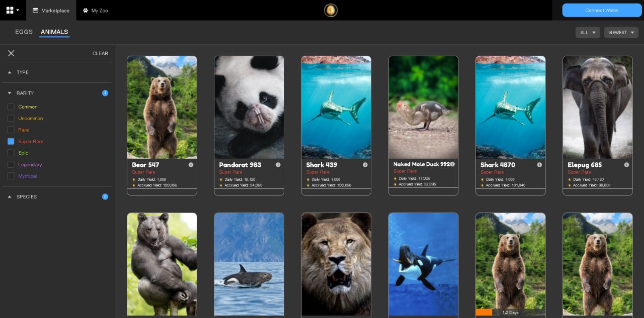Collapse the Rarity filter section
The width and height of the screenshot is (644, 318).
57,93
